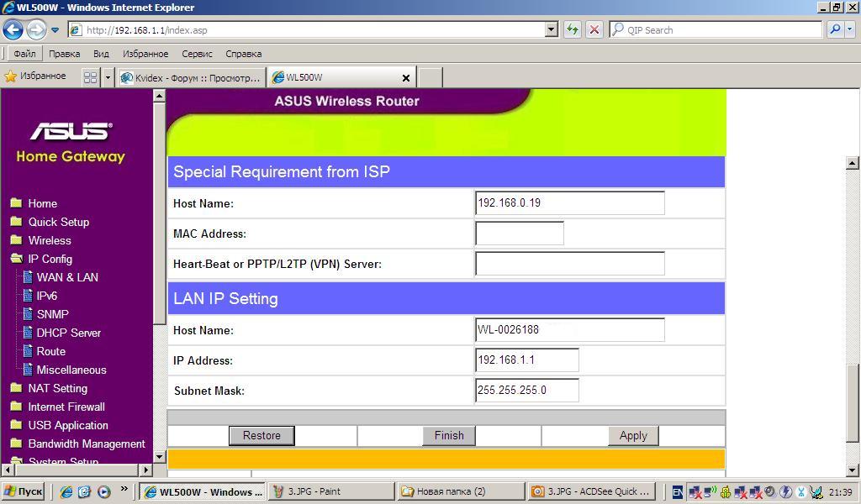Open the Пуск start menu

(23, 491)
